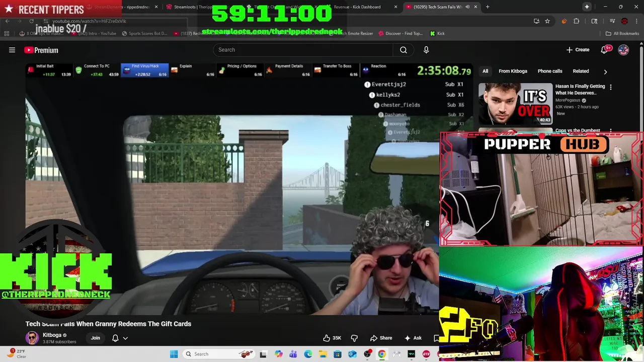This screenshot has height=362, width=644.
Task: Open Task View on the taskbar
Action: coord(263,354)
